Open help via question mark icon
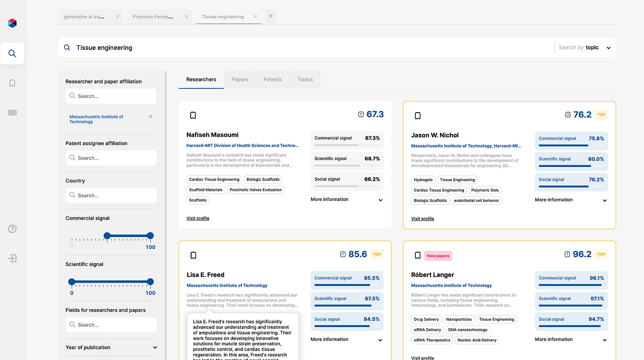The height and width of the screenshot is (360, 644). (12, 229)
